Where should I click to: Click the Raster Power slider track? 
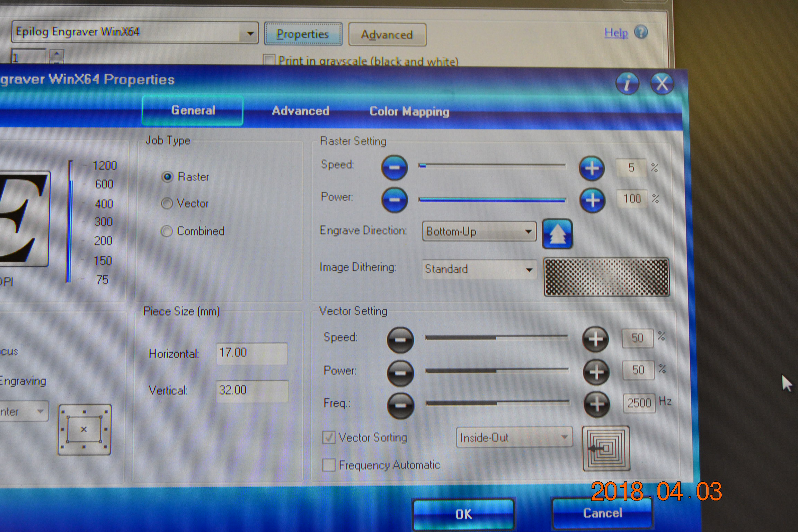point(492,199)
